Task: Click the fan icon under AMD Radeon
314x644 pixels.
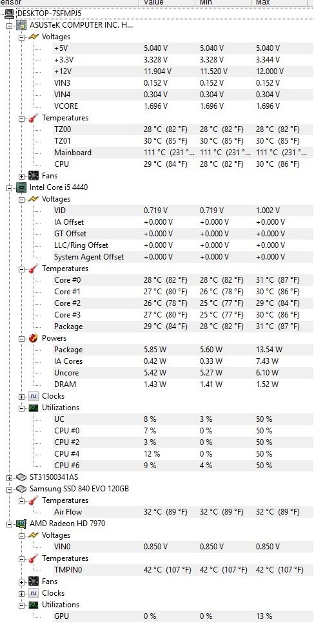Action: (34, 582)
